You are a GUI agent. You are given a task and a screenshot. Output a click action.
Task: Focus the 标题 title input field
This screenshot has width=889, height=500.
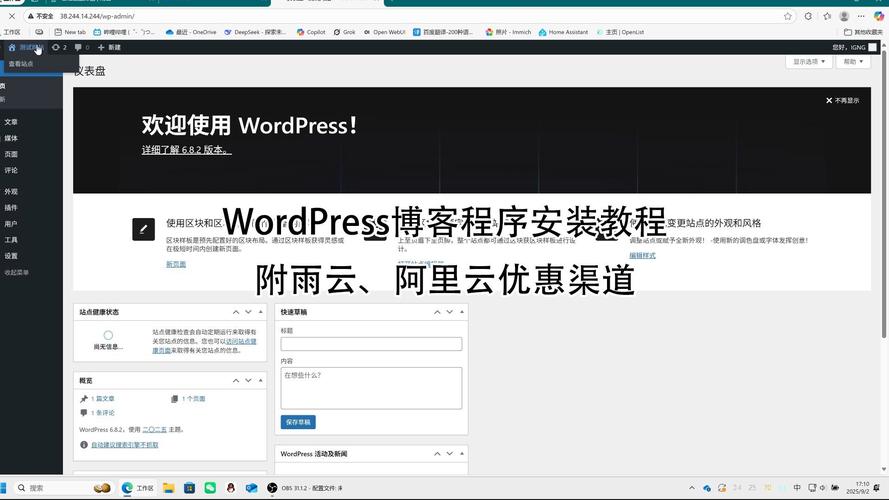click(x=371, y=344)
